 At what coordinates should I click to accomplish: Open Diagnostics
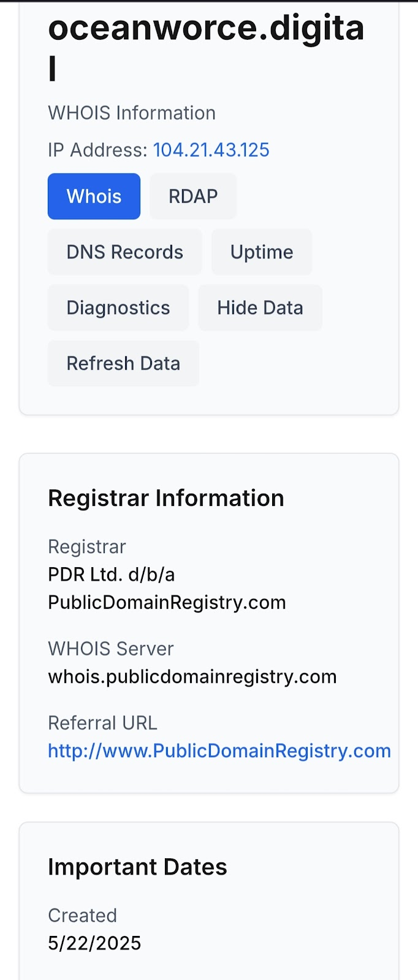tap(118, 307)
